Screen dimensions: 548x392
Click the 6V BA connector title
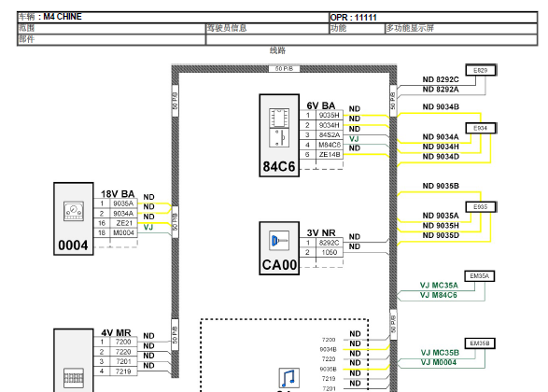[x=321, y=105]
